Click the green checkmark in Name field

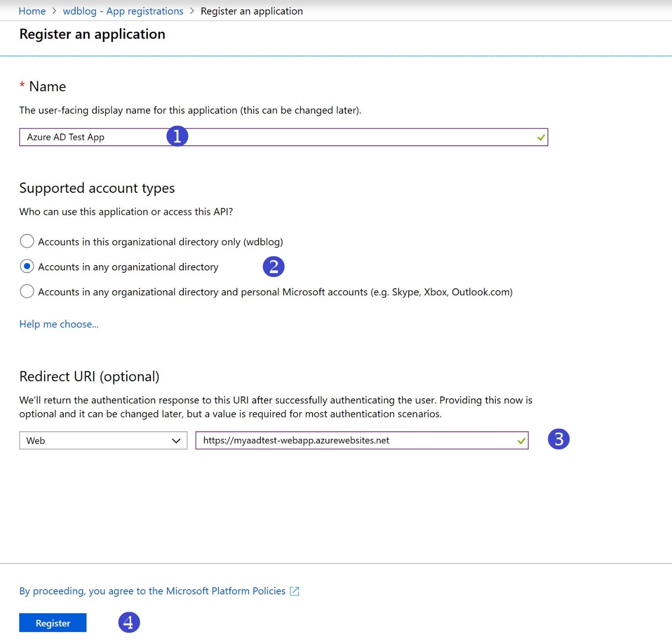541,137
